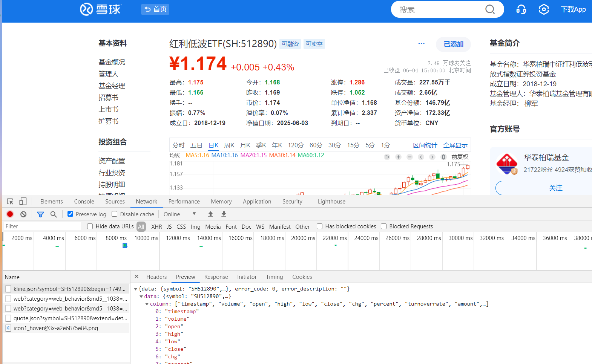
Task: Activate DevTools inspect element icon
Action: pos(10,202)
